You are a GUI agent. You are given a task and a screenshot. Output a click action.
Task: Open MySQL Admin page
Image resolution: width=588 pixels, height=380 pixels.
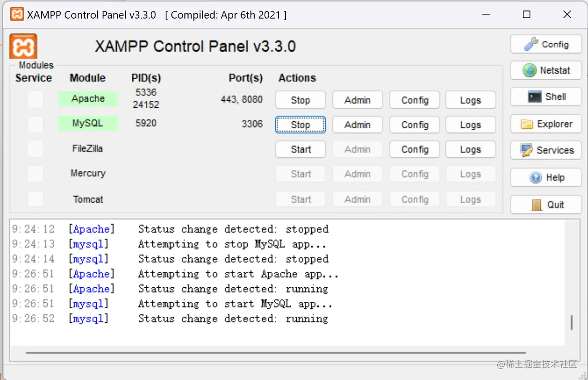[357, 124]
